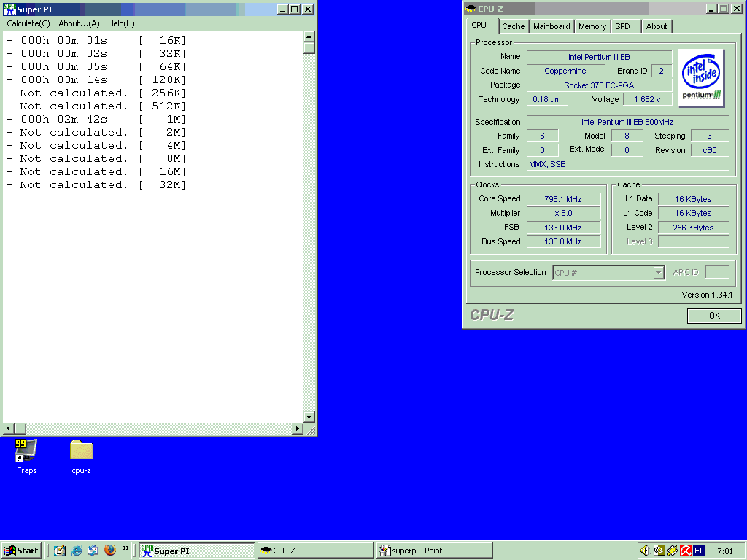
Task: Click the 'Version 1.34.1' text in CPU-Z
Action: (x=707, y=295)
